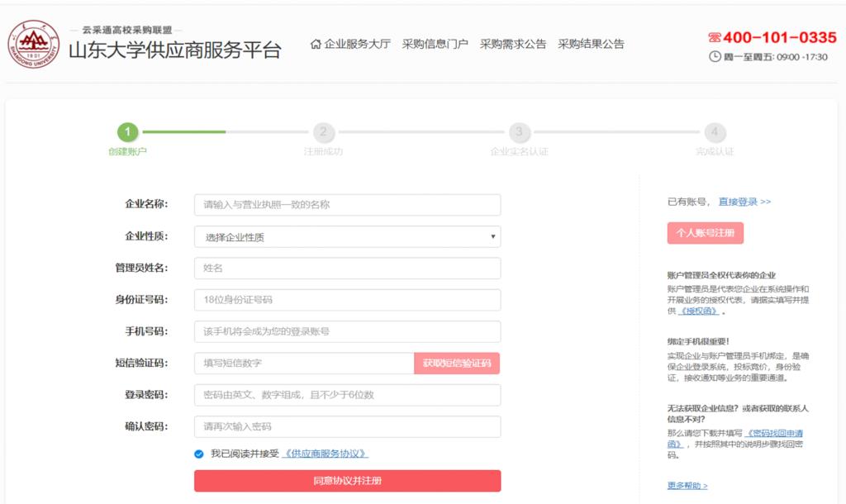Open the 企业服务大厅 menu item
Image resolution: width=846 pixels, height=504 pixels.
pyautogui.click(x=357, y=44)
